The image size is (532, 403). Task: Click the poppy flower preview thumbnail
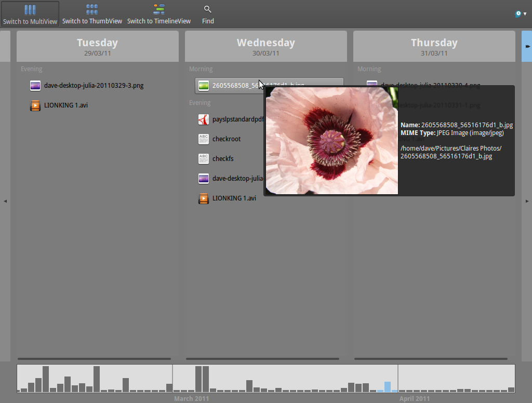coord(332,140)
